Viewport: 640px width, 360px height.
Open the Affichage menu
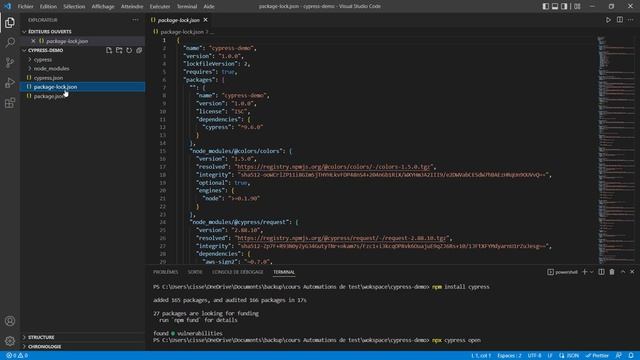coord(103,6)
